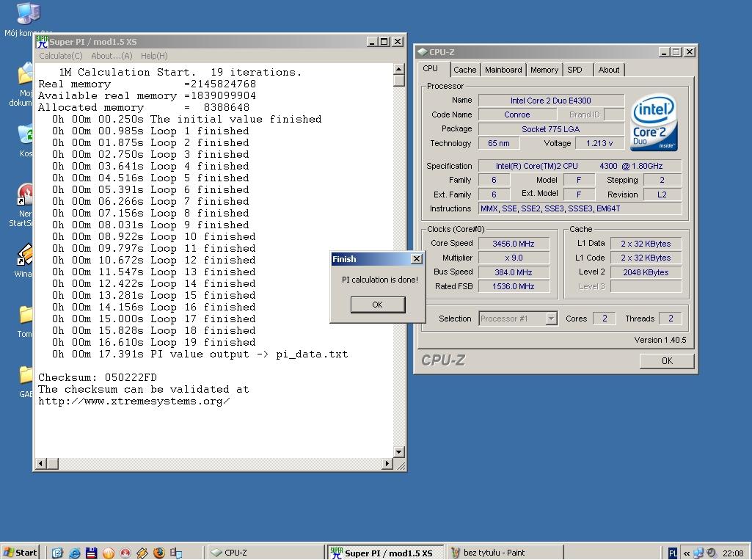
Task: Launch Firefox from quick launch
Action: click(159, 553)
